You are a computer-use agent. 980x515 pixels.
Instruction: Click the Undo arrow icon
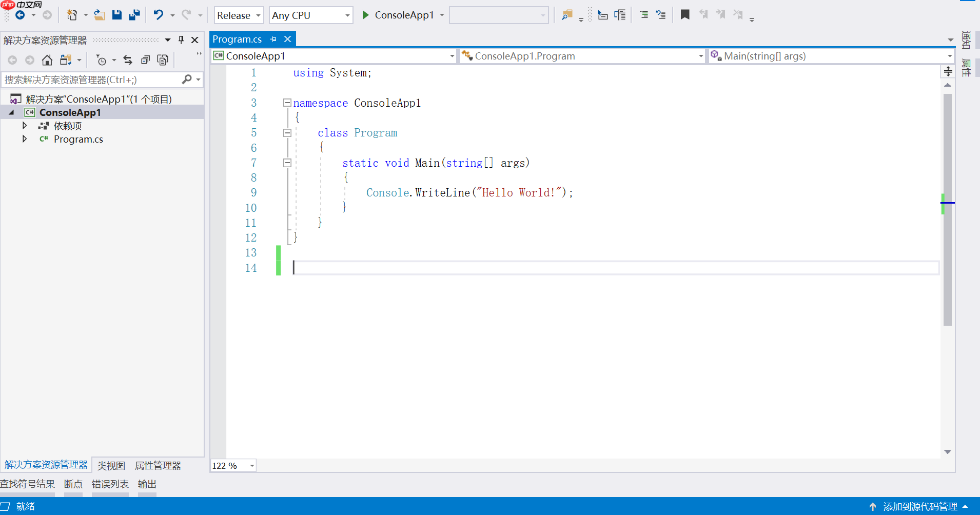159,15
